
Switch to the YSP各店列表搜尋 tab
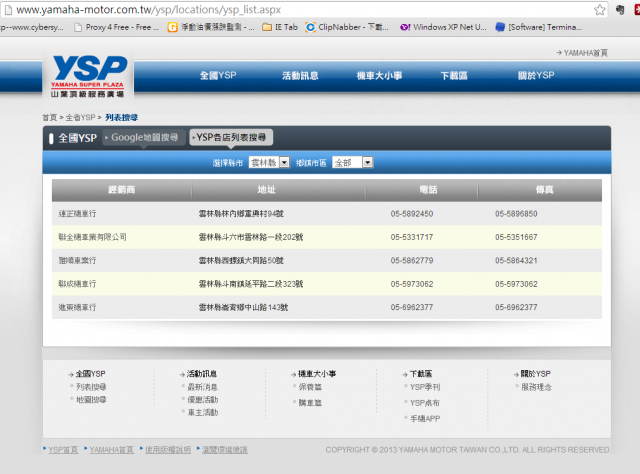point(231,138)
